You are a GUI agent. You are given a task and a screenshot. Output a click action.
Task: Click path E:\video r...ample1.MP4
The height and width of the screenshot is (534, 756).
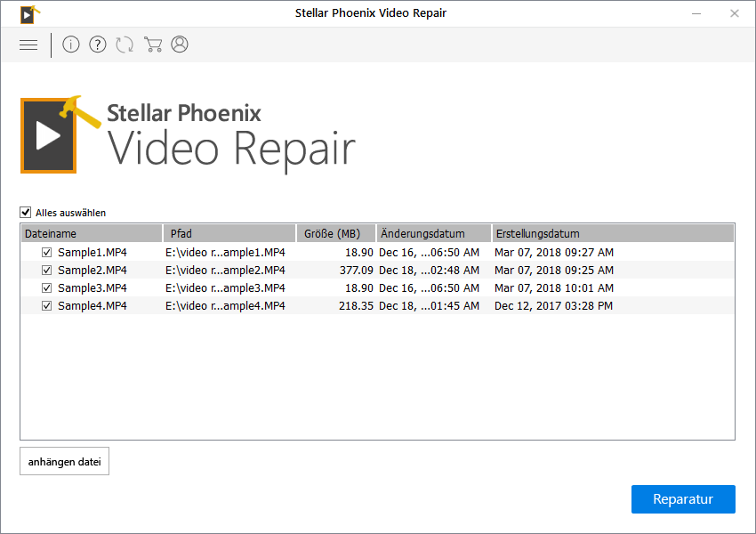225,252
